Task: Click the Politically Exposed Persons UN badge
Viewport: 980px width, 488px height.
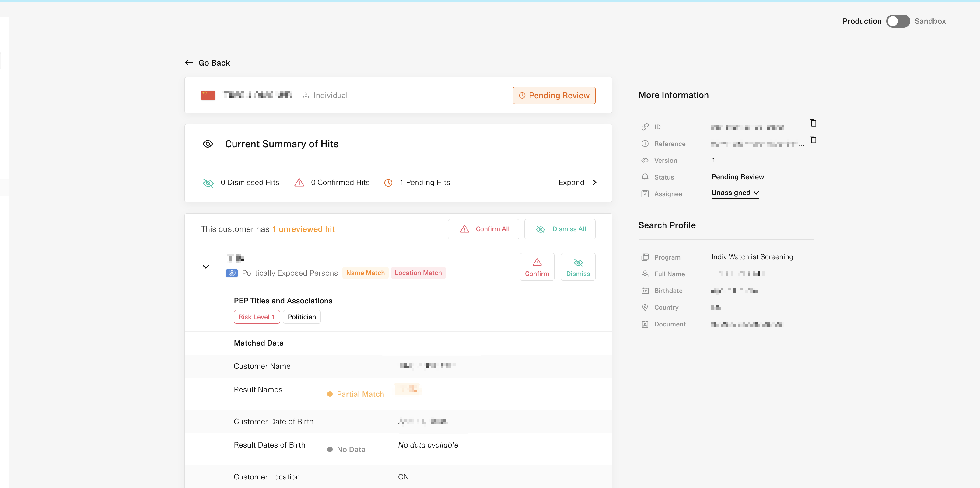Action: coord(232,273)
